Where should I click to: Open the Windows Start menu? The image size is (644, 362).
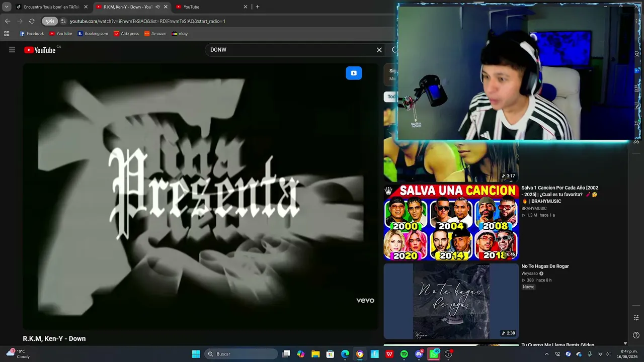tap(196, 354)
